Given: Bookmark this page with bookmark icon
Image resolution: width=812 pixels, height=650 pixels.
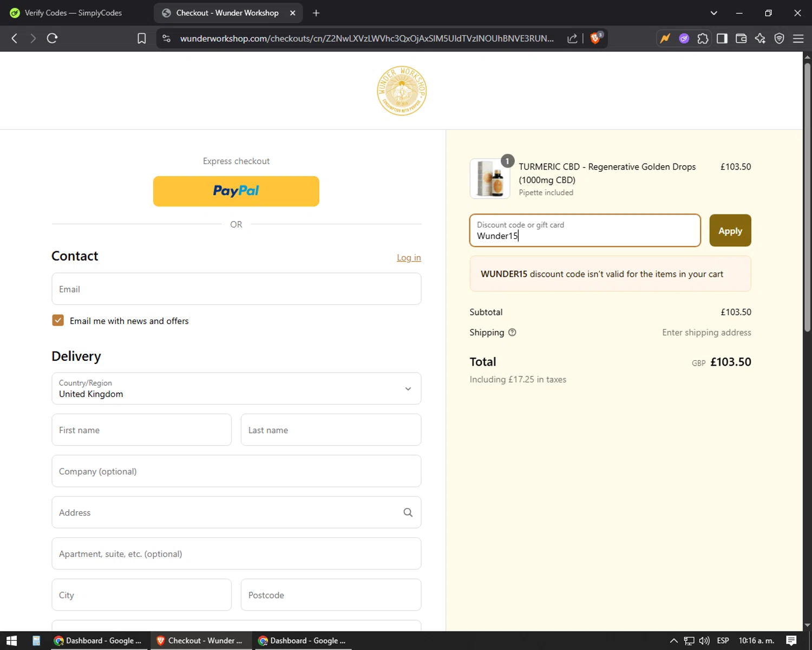Looking at the screenshot, I should click(x=142, y=38).
